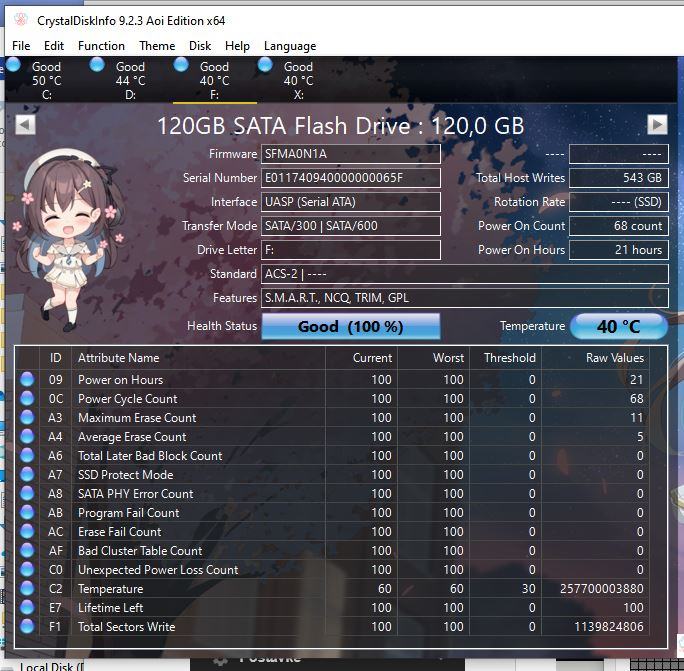
Task: Select the D: disk tab
Action: click(130, 80)
